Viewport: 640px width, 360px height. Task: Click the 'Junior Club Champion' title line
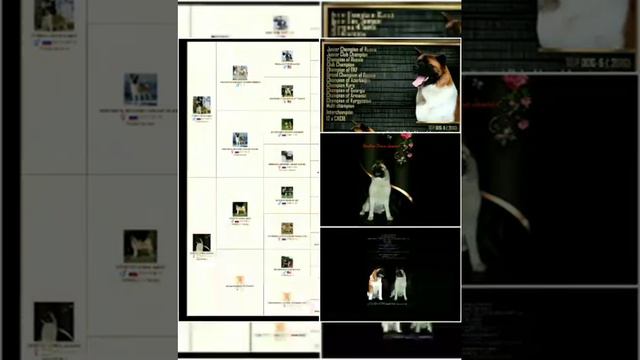coord(347,55)
